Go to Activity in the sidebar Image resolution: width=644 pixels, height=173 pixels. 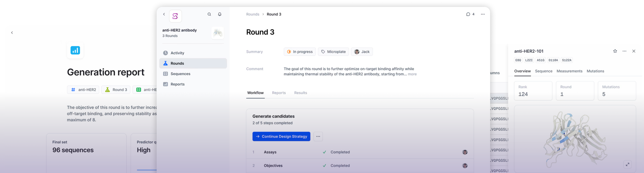point(177,53)
